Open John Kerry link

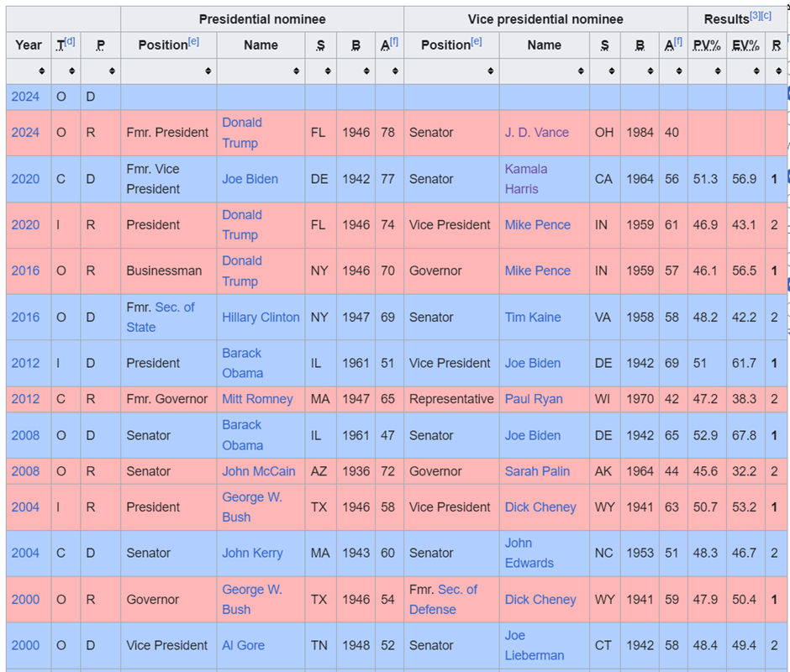click(x=252, y=553)
